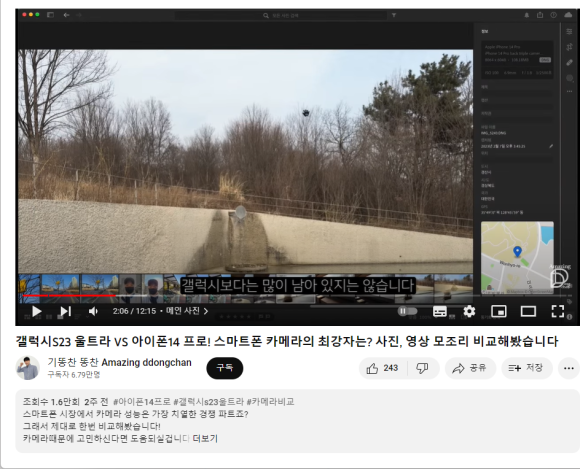Switch to miniplayer mode

pos(498,311)
